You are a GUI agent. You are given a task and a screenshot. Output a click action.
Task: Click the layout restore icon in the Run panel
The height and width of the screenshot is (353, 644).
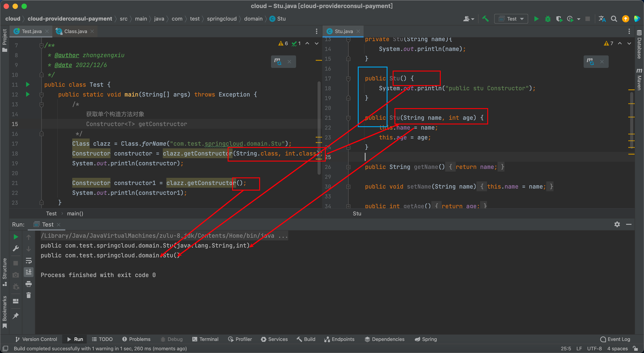[15, 301]
